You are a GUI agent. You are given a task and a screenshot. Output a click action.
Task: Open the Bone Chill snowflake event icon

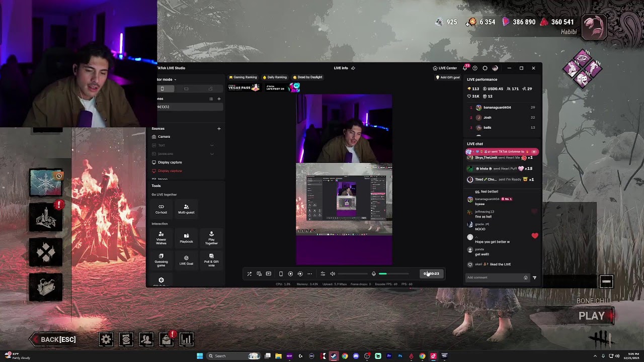pyautogui.click(x=46, y=182)
